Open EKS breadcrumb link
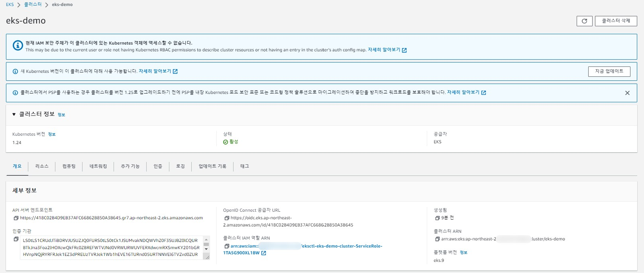The height and width of the screenshot is (273, 644). 10,4
